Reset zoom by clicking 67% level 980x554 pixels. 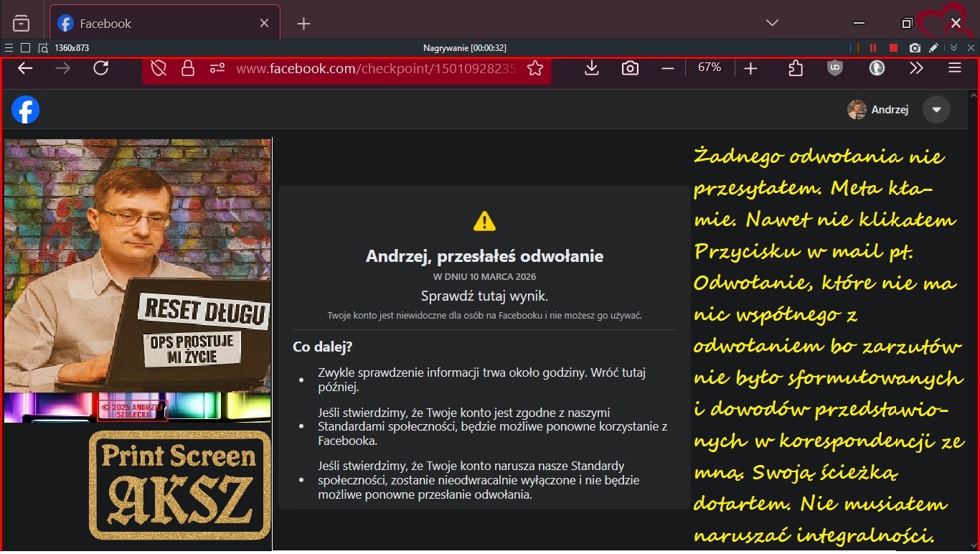click(709, 67)
